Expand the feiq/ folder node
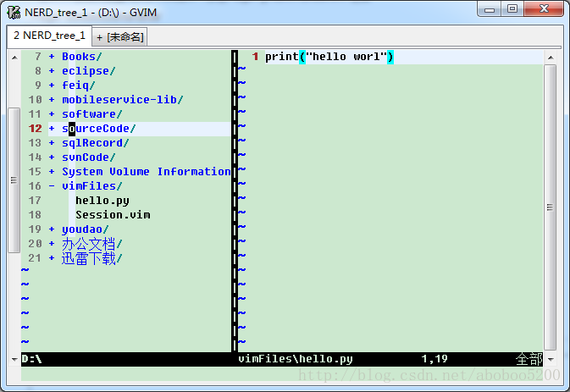The image size is (570, 392). coord(52,86)
